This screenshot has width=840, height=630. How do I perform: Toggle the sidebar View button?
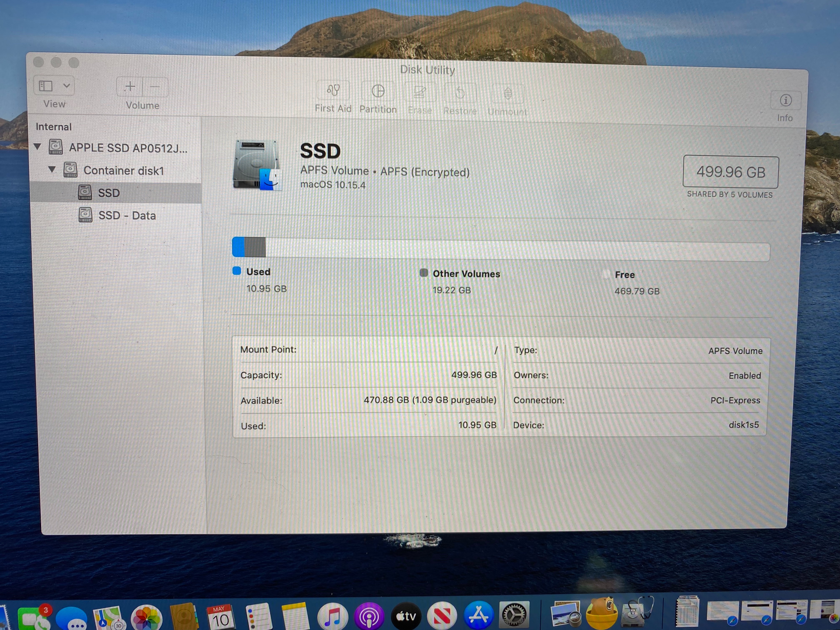coord(46,86)
